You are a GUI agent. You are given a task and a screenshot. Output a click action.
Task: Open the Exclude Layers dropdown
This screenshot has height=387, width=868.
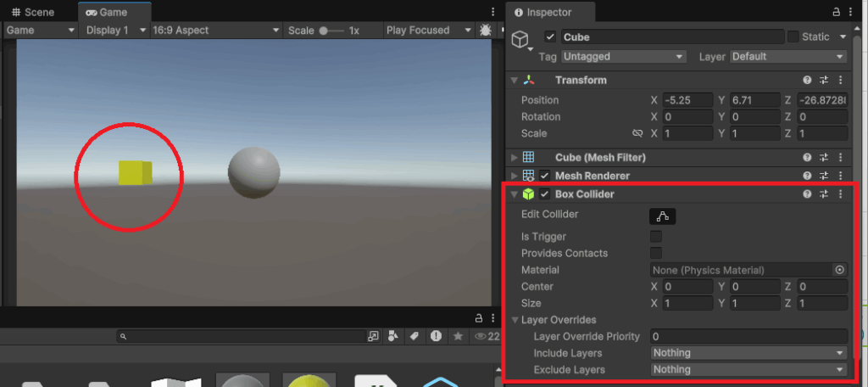point(749,370)
